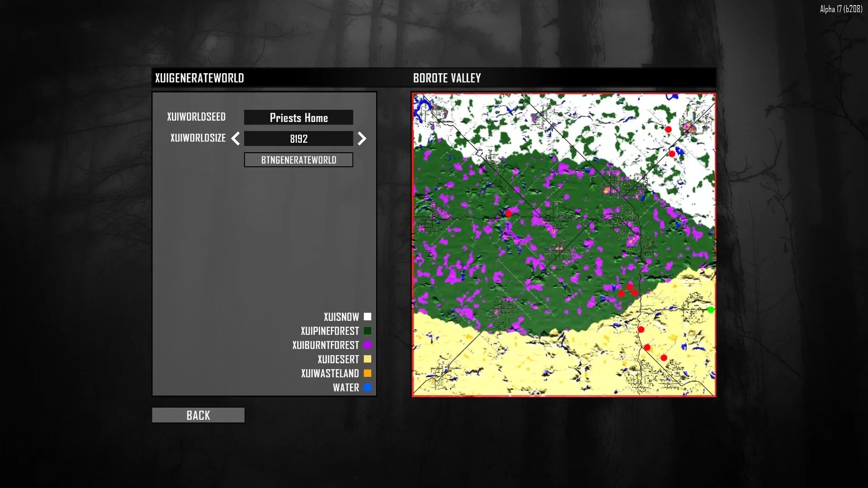Click the pale yellow XUIDESERT swatch

click(x=368, y=359)
